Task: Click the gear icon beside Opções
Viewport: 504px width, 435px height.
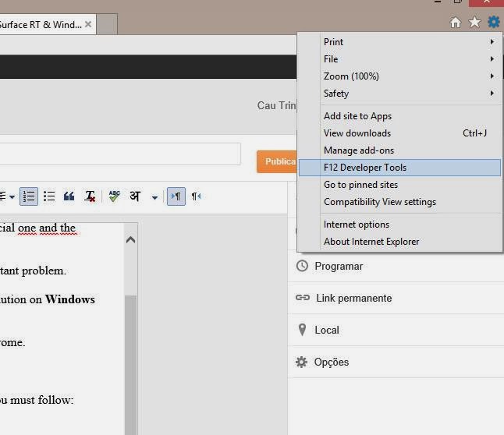Action: [301, 362]
